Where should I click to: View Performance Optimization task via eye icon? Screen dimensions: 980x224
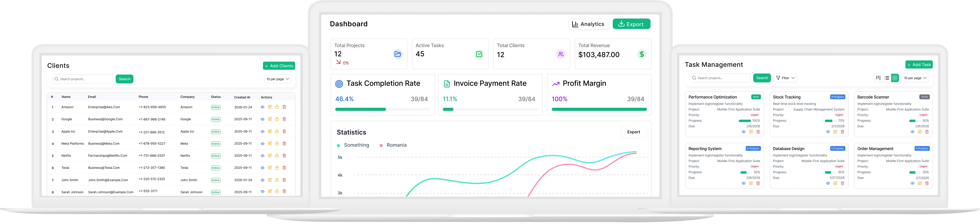pyautogui.click(x=744, y=132)
